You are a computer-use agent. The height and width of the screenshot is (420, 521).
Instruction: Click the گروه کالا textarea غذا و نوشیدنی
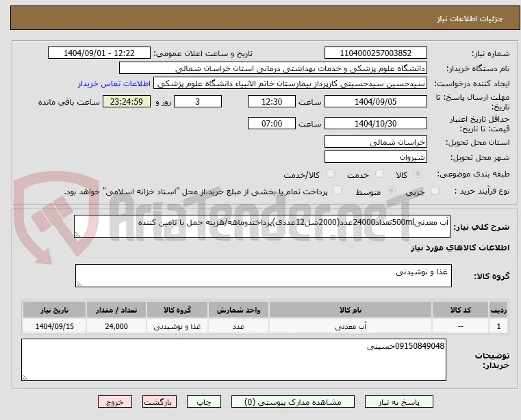pos(264,276)
